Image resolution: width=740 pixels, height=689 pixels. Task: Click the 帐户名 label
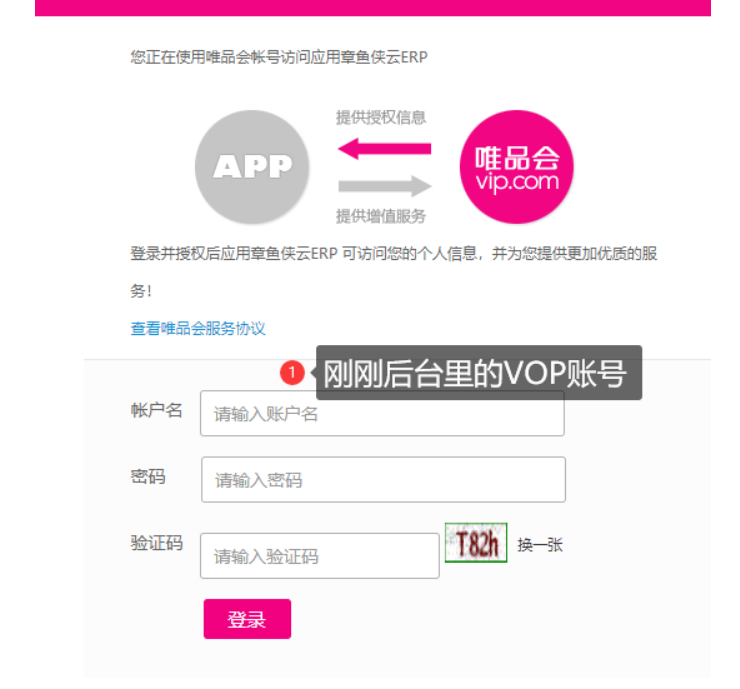tap(156, 411)
